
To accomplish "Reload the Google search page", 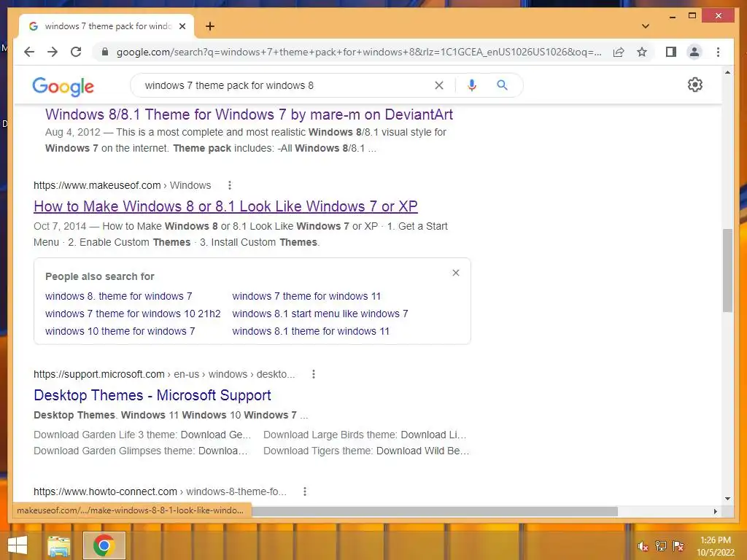I will tap(76, 52).
